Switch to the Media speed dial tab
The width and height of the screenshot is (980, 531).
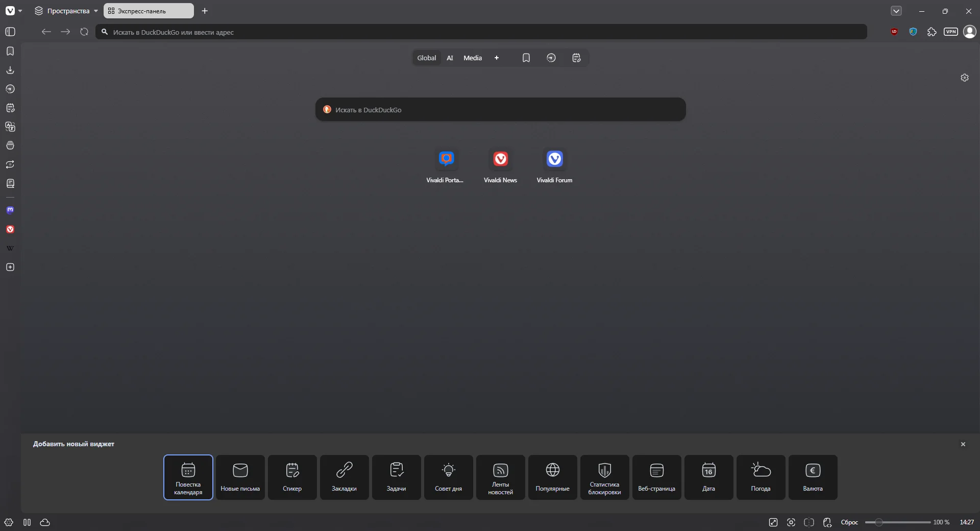click(x=473, y=58)
